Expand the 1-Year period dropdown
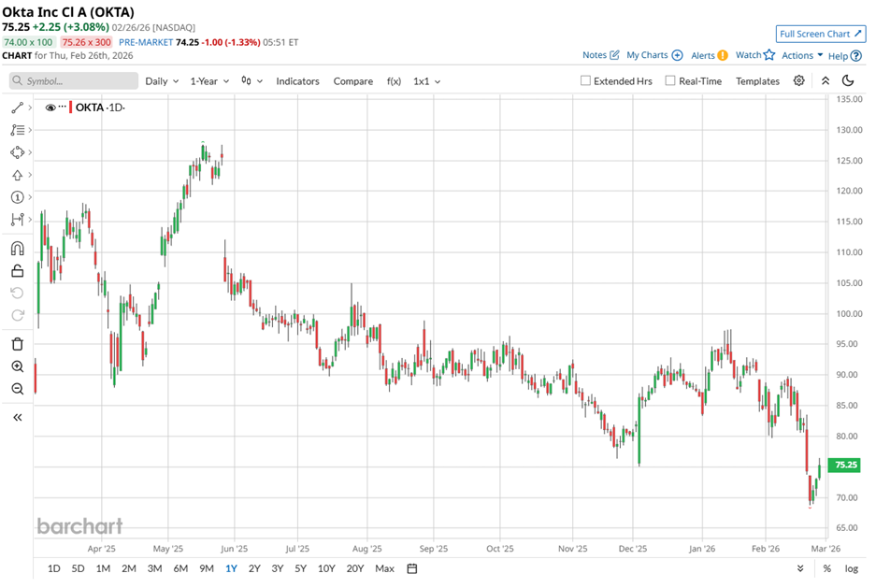This screenshot has height=588, width=876. pos(209,81)
